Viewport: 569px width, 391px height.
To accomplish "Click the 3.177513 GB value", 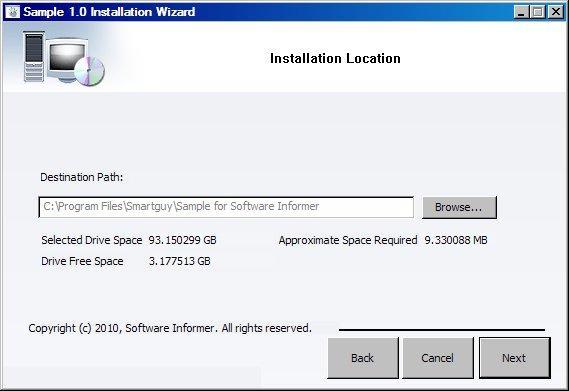I will [180, 261].
